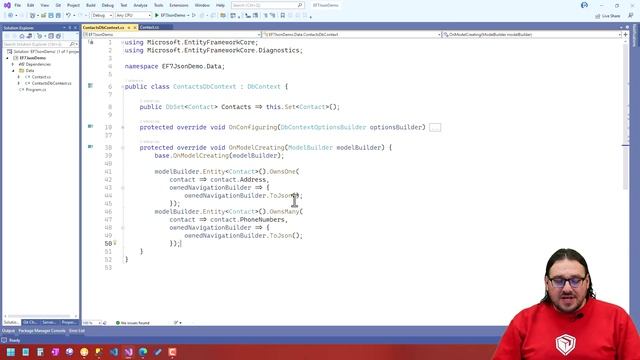Open the Git menu
The height and width of the screenshot is (360, 640).
[58, 5]
